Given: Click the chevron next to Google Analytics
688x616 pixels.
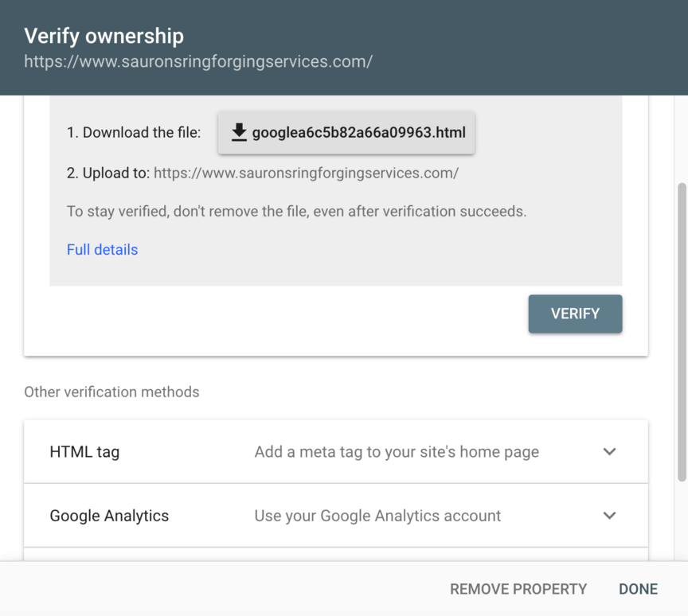Looking at the screenshot, I should coord(609,515).
